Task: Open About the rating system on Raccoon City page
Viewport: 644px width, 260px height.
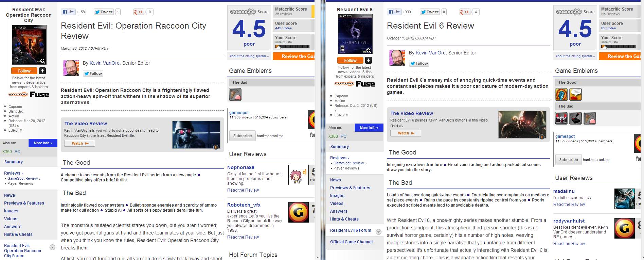Action: (249, 56)
